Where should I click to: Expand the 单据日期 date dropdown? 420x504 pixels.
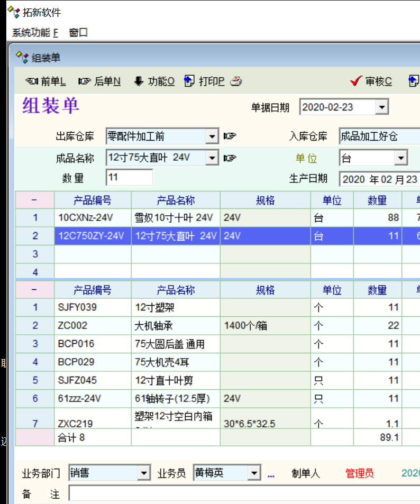[x=382, y=107]
